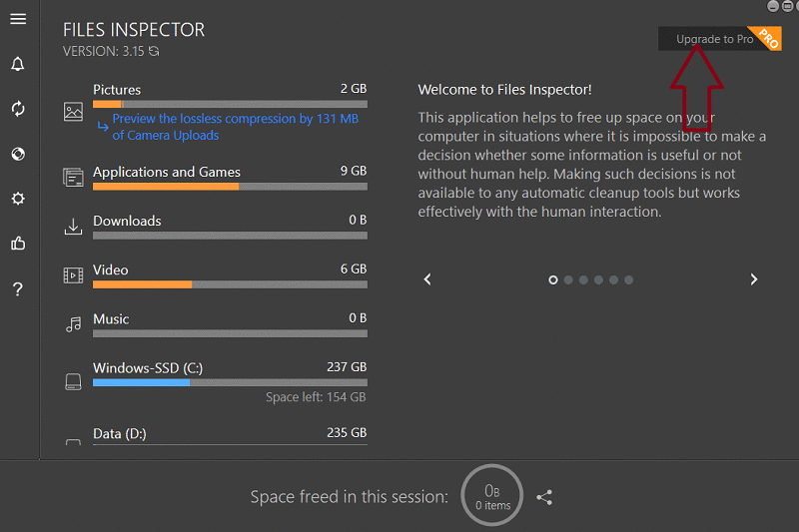Select the third carousel page dot
799x532 pixels.
[x=583, y=279]
